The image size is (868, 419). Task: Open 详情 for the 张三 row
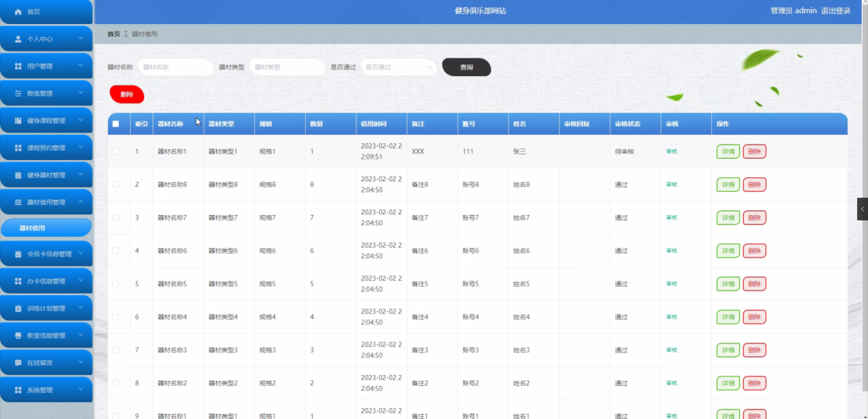(728, 152)
